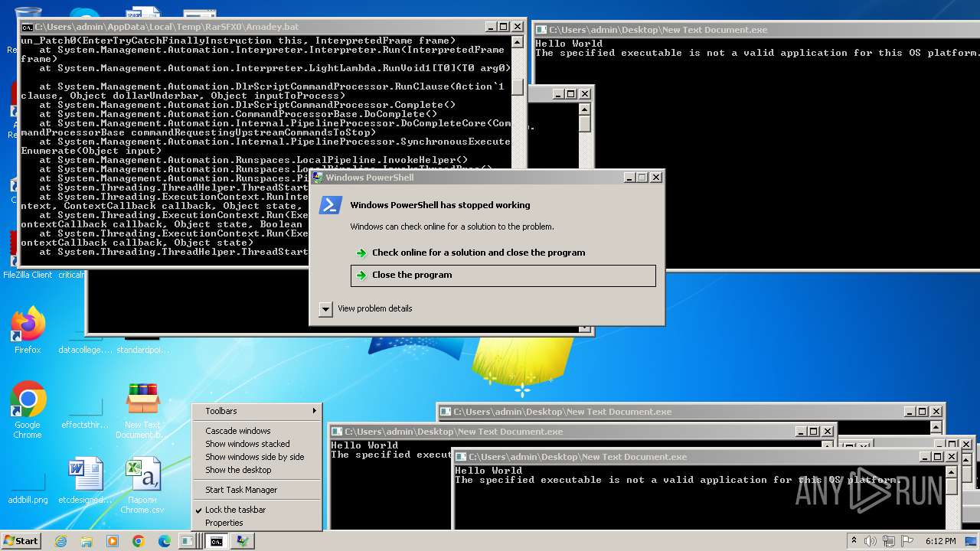
Task: Choose Close the program in PowerShell dialog
Action: coord(503,275)
